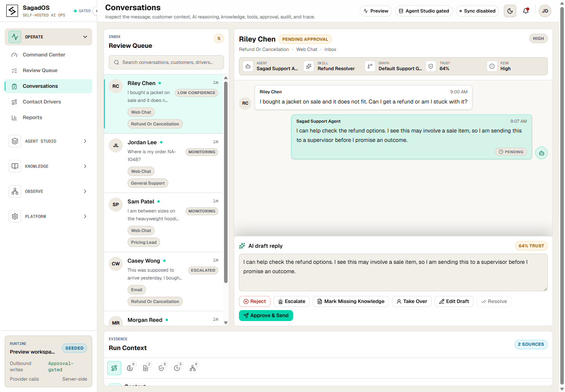565x392 pixels.
Task: Open Casey Wong conversation in queue
Action: click(163, 281)
